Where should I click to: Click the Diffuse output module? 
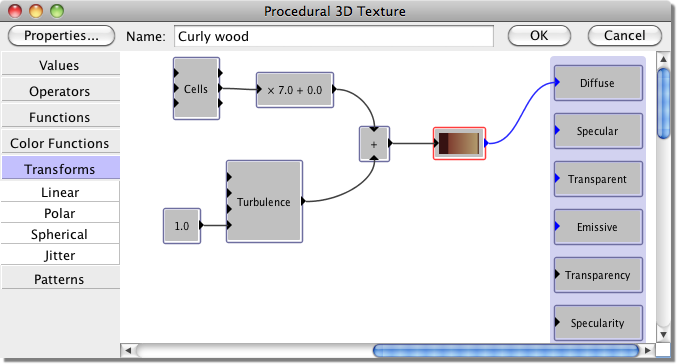[598, 83]
